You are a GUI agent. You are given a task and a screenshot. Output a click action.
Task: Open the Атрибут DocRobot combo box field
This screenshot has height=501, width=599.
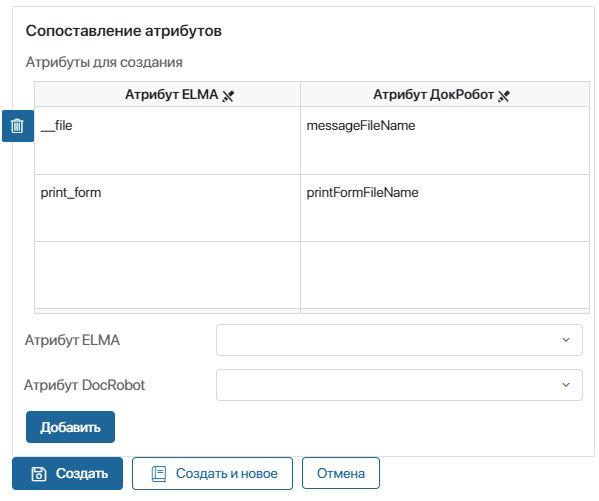(x=399, y=385)
